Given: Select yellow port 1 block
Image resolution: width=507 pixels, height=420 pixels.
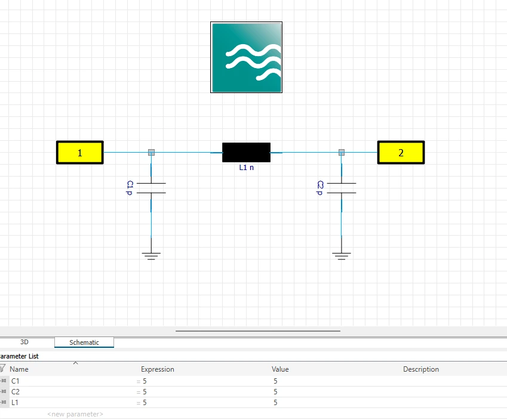Looking at the screenshot, I should (80, 153).
